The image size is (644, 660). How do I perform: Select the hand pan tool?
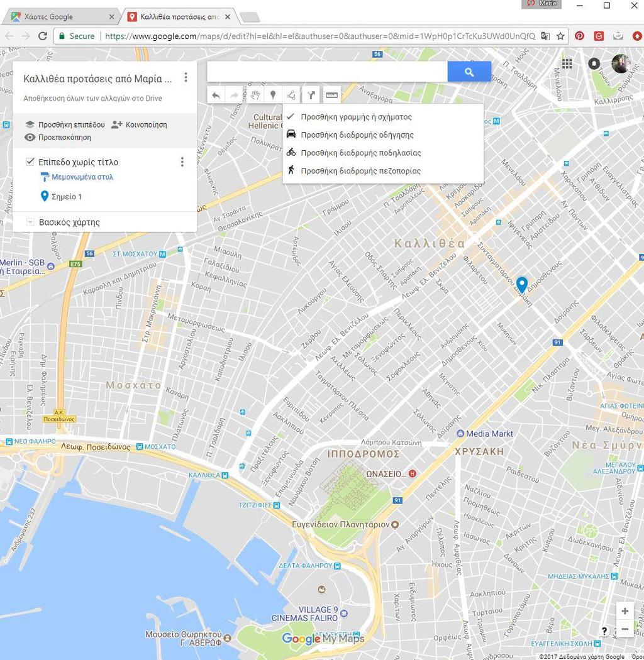click(255, 96)
